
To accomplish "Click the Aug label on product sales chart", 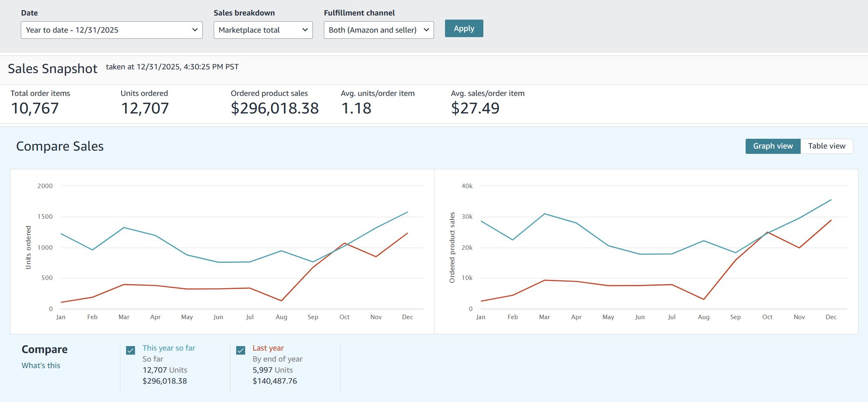I will click(704, 317).
